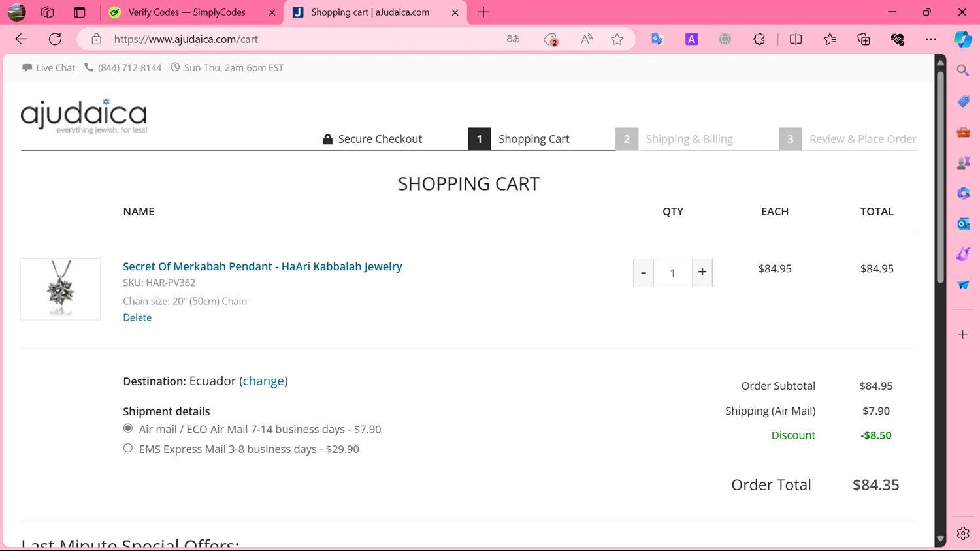Open the Favorites list icon
The height and width of the screenshot is (551, 980).
830,39
